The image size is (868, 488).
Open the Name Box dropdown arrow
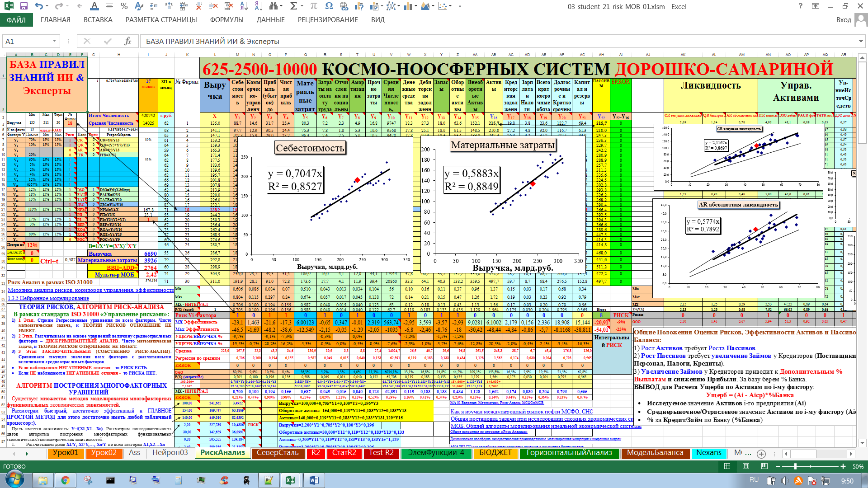[x=54, y=41]
